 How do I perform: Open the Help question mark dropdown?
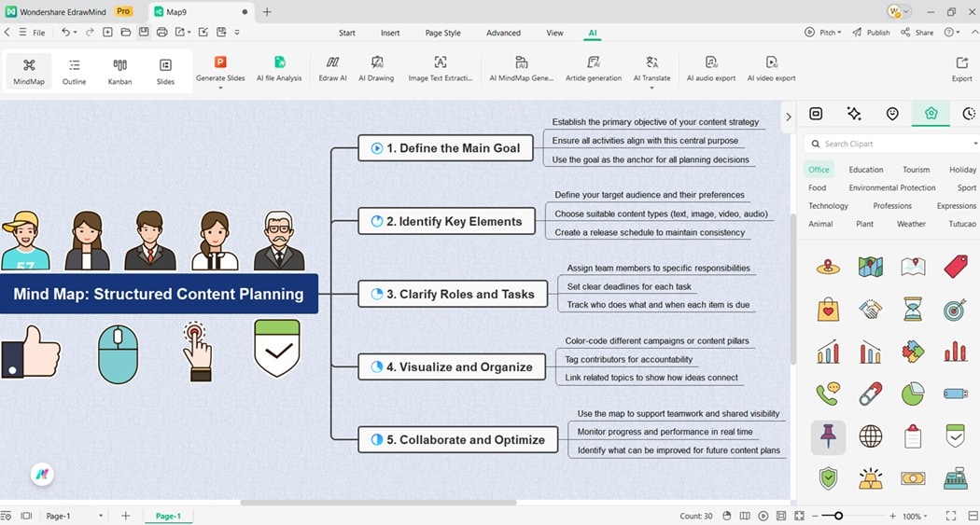pyautogui.click(x=952, y=33)
